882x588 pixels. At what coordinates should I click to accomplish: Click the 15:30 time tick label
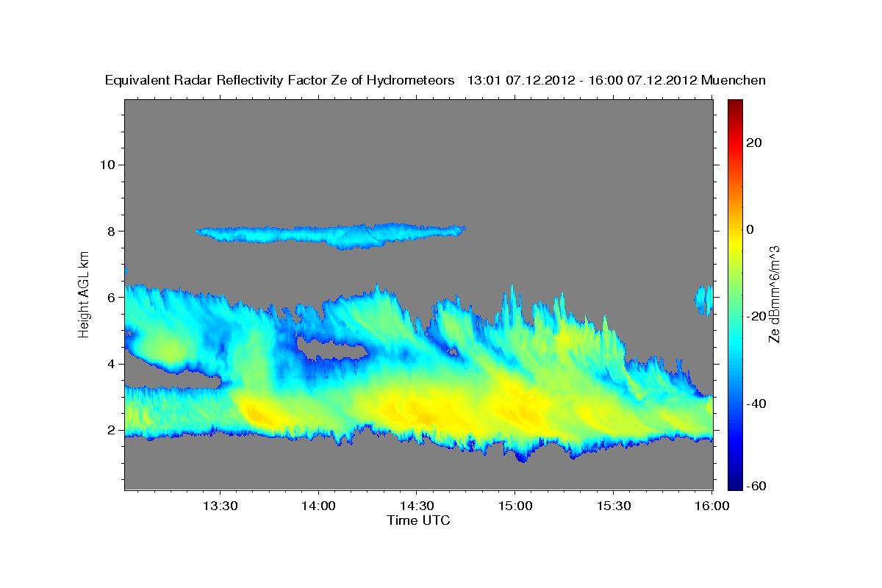(x=613, y=506)
